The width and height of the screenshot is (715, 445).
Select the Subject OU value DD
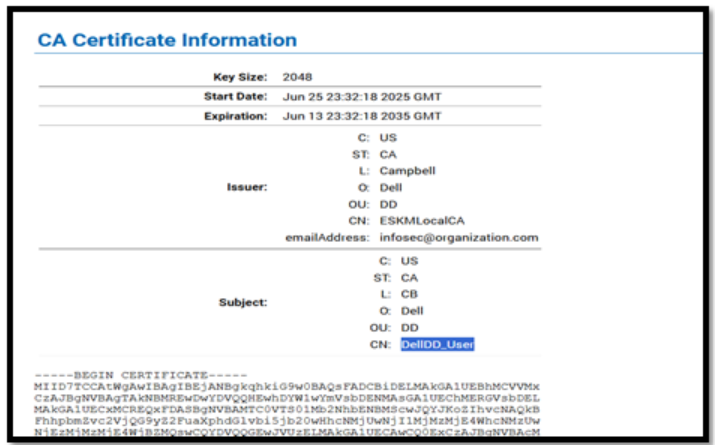click(x=409, y=328)
